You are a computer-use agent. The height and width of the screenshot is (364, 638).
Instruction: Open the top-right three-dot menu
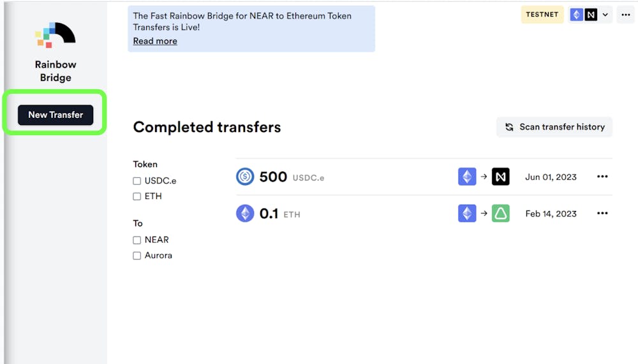click(x=626, y=15)
